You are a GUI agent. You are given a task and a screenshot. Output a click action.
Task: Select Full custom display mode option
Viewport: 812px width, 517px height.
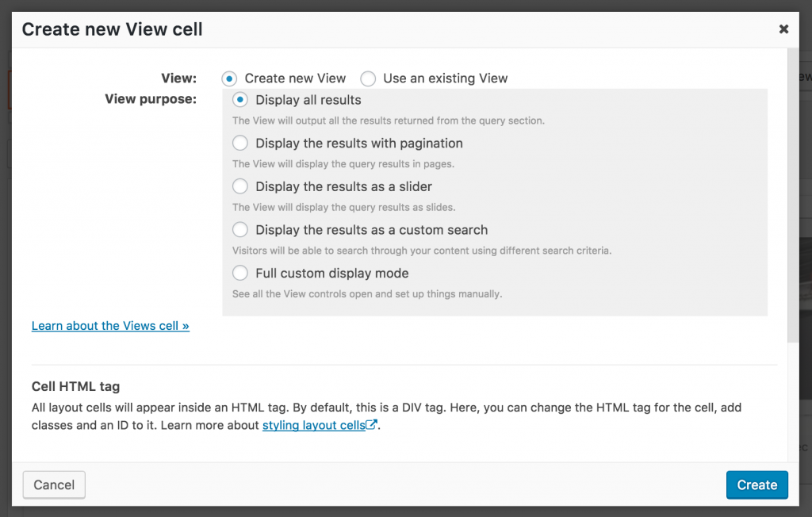coord(239,273)
